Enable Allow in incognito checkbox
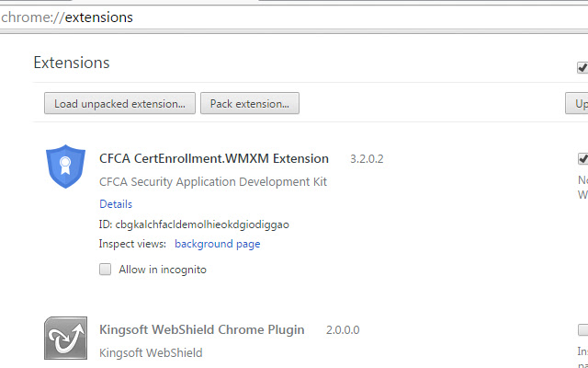 (x=106, y=270)
